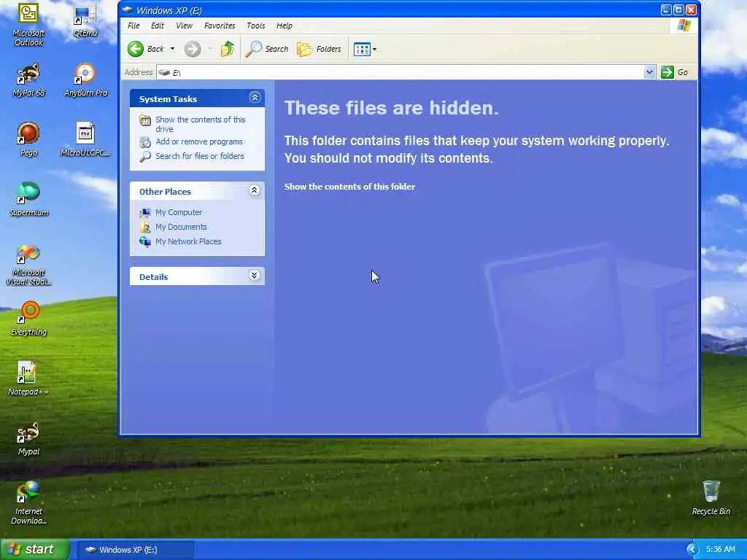Collapse the System Tasks panel
Image resolution: width=747 pixels, height=560 pixels.
[255, 98]
